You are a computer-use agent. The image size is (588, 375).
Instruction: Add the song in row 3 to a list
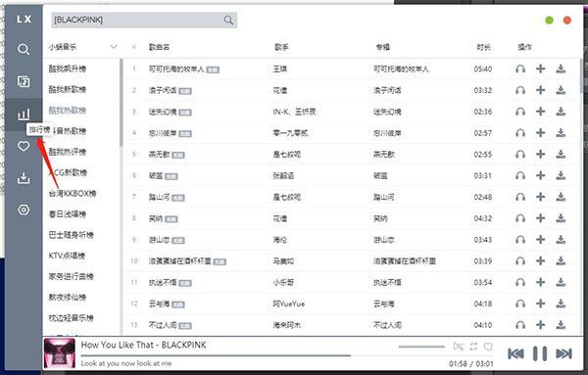point(540,112)
